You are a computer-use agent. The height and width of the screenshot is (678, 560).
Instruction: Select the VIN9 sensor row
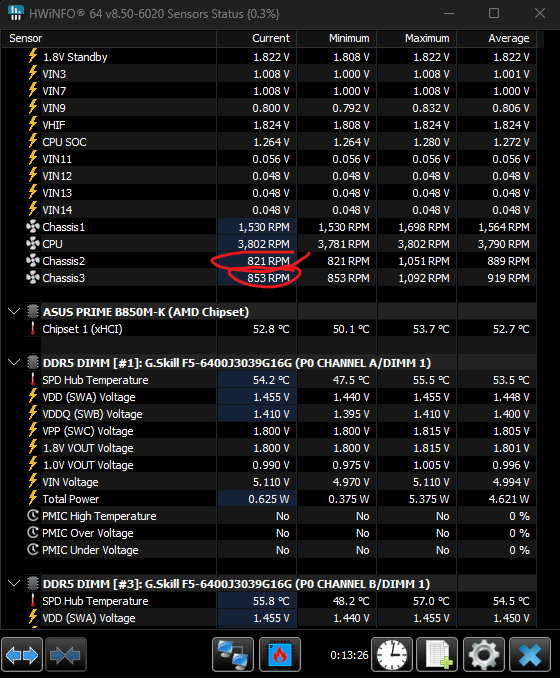[x=280, y=108]
